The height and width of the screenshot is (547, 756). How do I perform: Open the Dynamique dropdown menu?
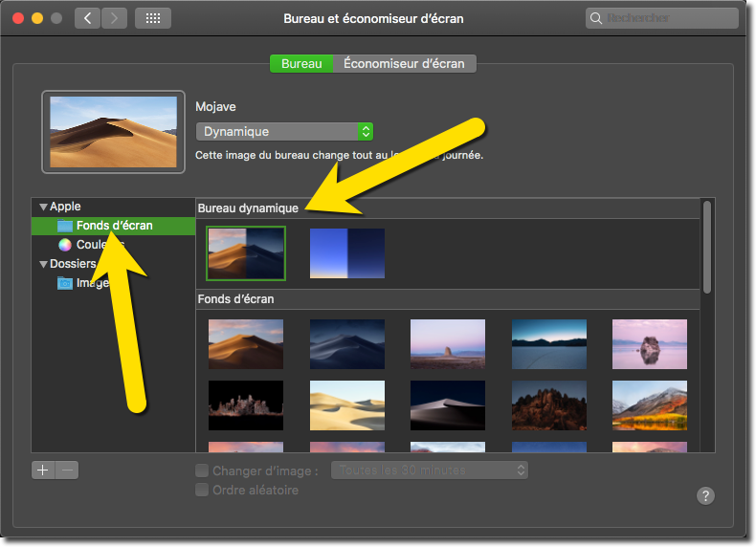point(284,131)
